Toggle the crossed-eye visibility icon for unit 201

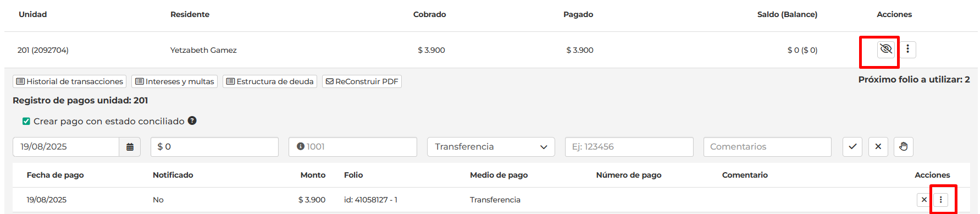(886, 50)
